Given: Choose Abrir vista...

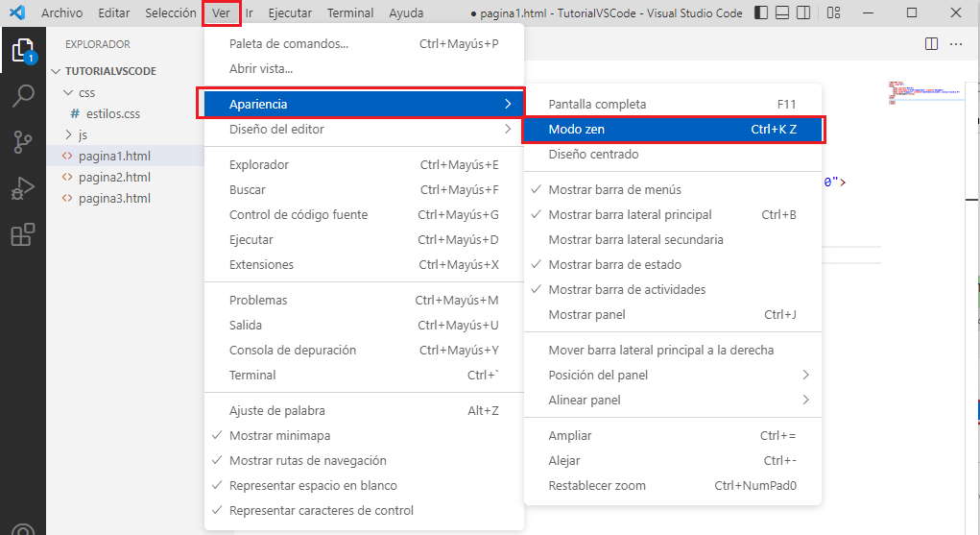Looking at the screenshot, I should click(364, 69).
